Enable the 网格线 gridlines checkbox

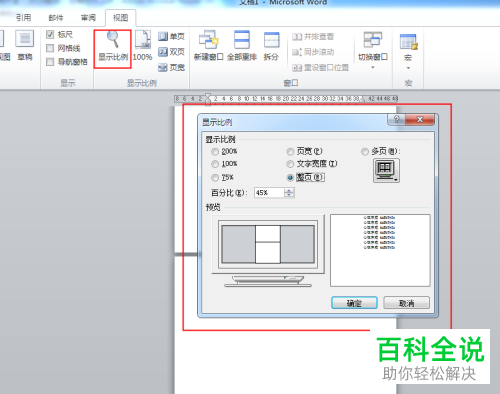[50, 48]
